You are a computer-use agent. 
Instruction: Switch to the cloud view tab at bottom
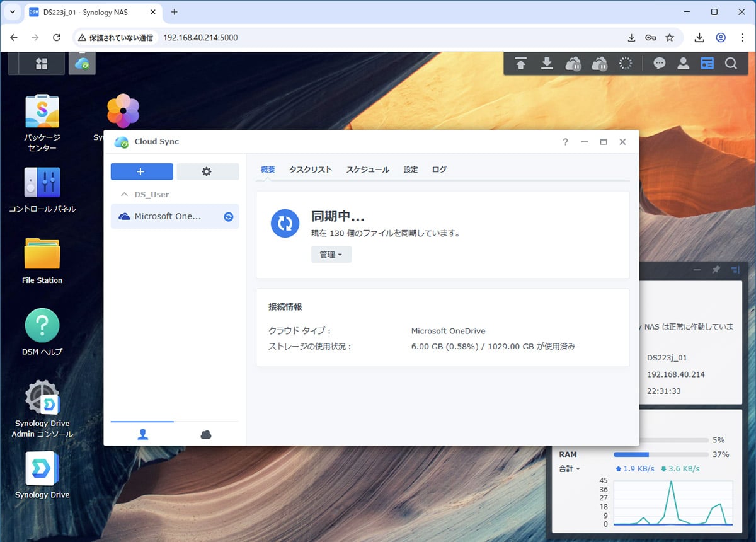click(205, 434)
